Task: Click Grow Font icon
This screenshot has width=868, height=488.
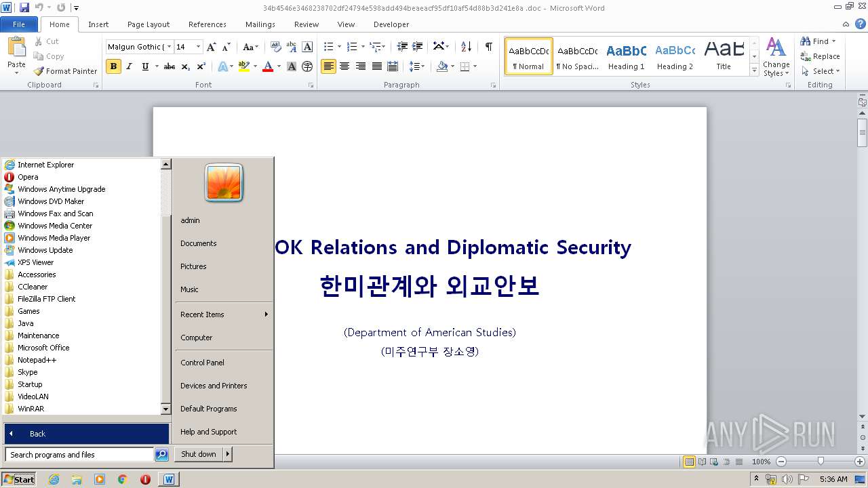Action: point(212,47)
